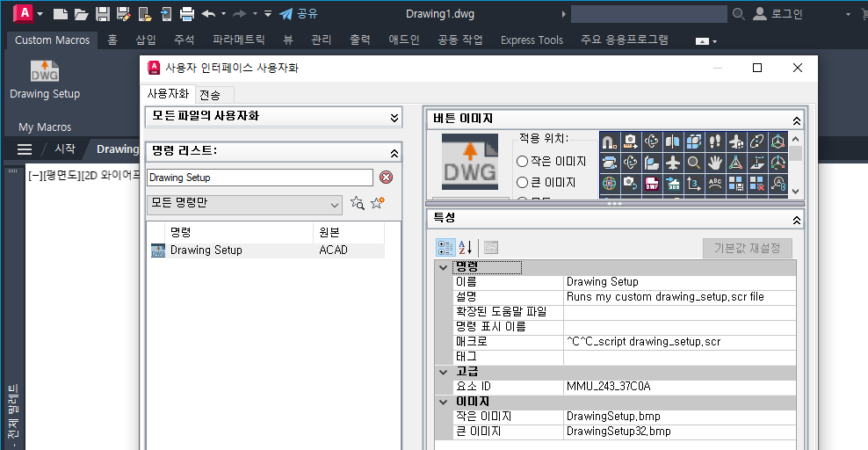This screenshot has width=868, height=450.
Task: Create a new command with star icon
Action: click(378, 203)
